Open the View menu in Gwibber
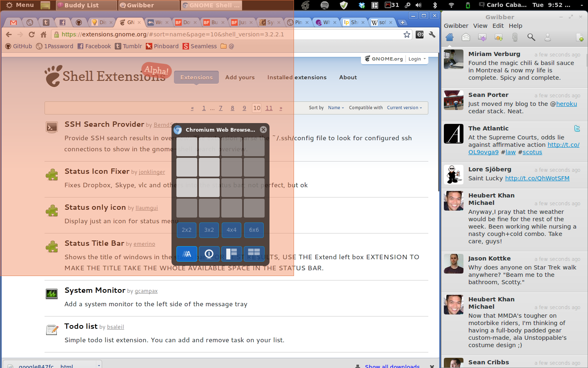The height and width of the screenshot is (368, 588). tap(480, 26)
